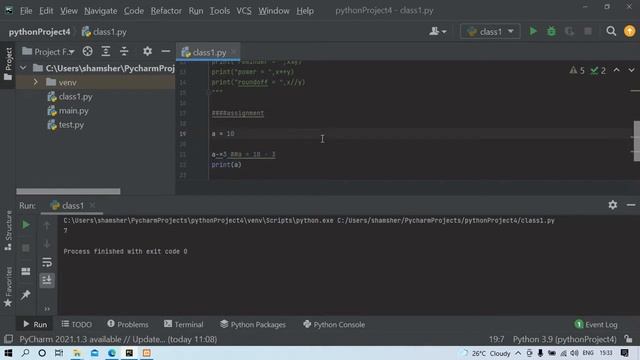This screenshot has width=640, height=360.
Task: Open the Project Files view dropdown
Action: 49,51
